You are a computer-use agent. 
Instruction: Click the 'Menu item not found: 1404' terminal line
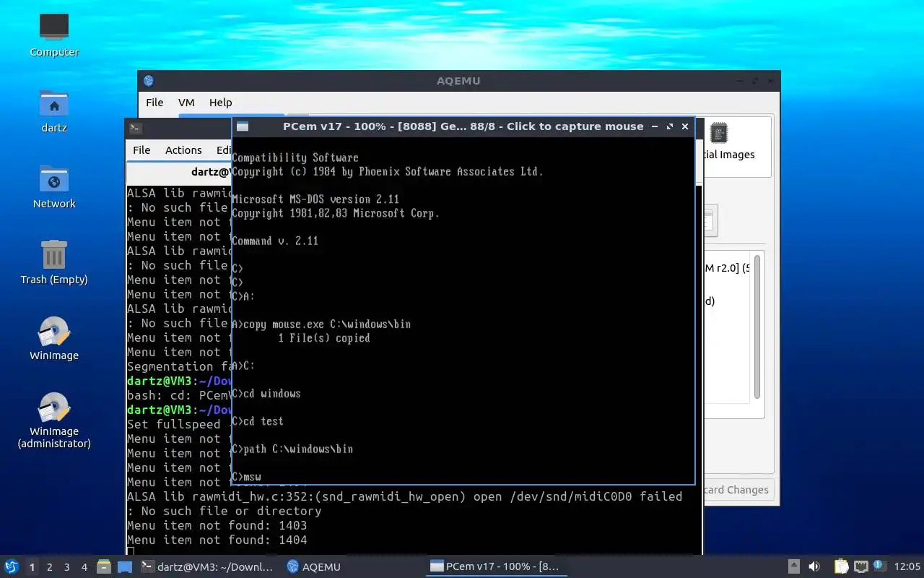tap(217, 540)
